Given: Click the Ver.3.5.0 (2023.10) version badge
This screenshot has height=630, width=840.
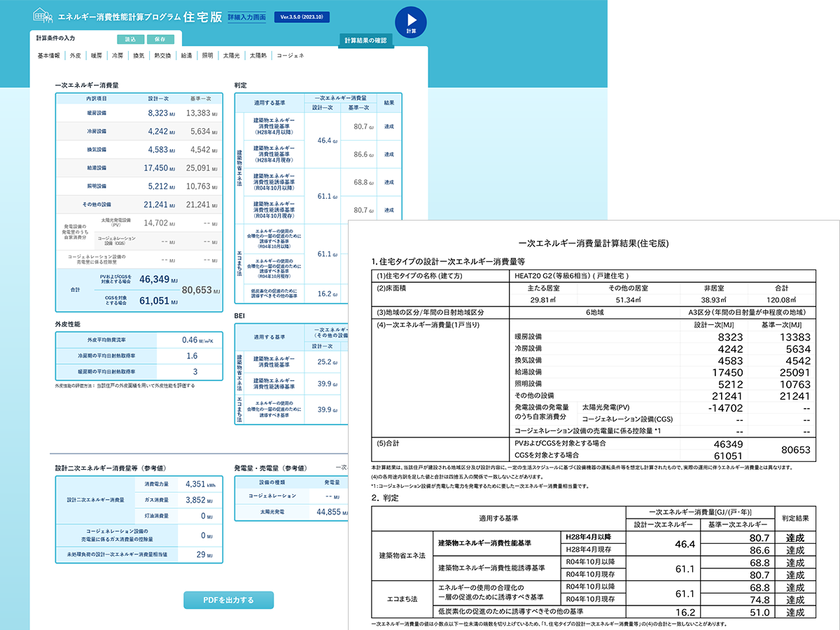Looking at the screenshot, I should click(302, 17).
